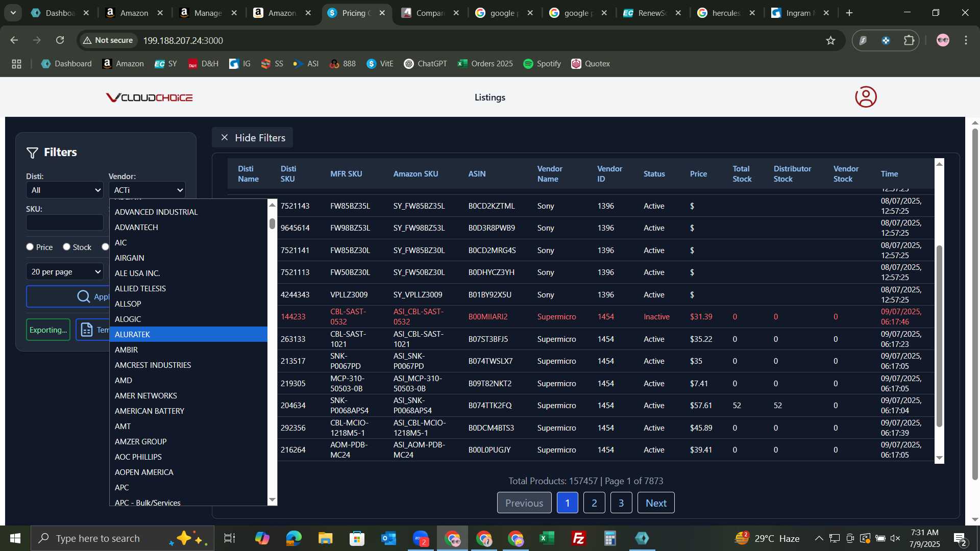
Task: Open the user profile icon
Action: point(866,97)
